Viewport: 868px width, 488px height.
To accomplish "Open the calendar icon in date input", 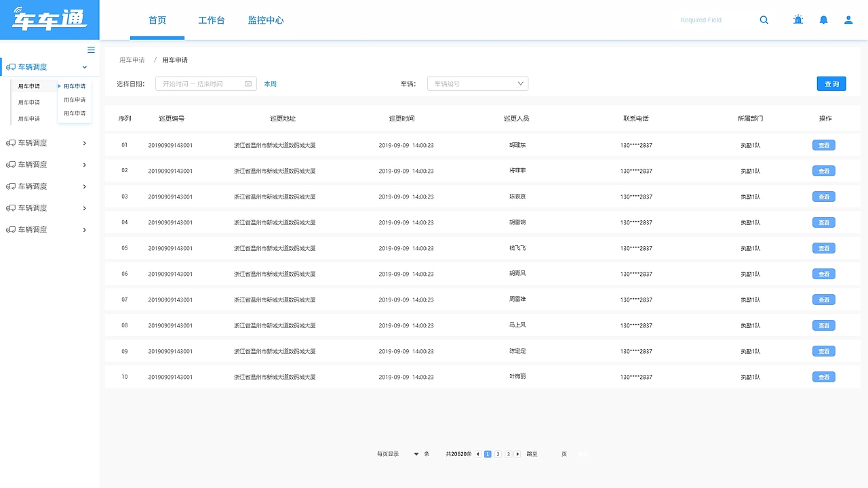I will (250, 83).
